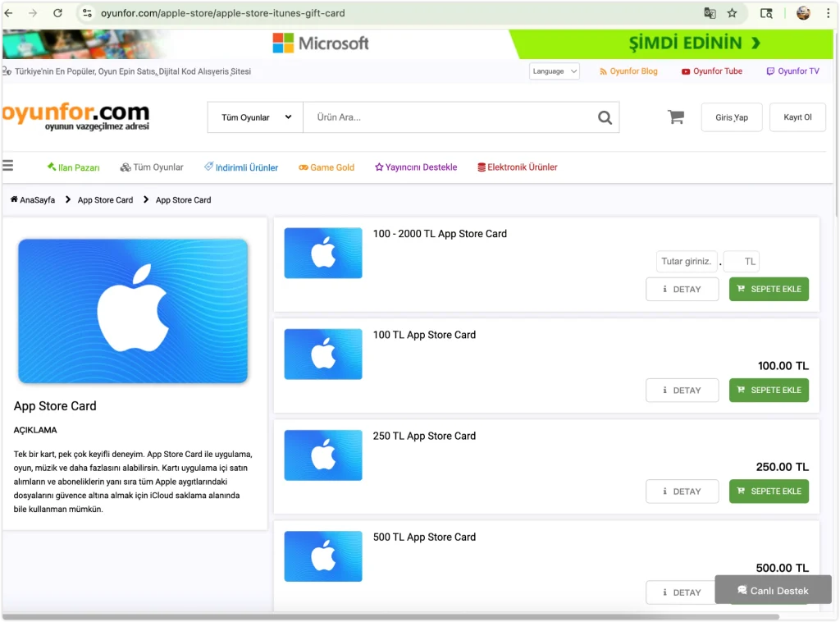Visit the Oyunfor Tube link
The image size is (840, 622).
(x=712, y=71)
